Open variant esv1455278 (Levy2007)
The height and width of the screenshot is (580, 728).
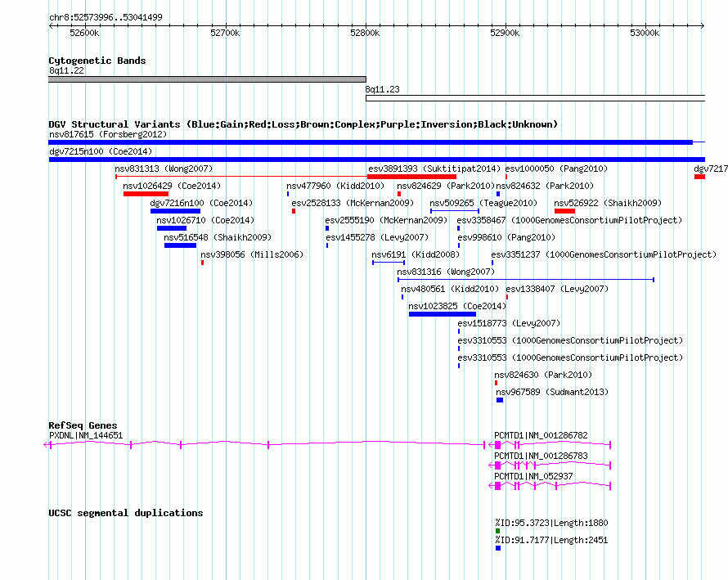(x=377, y=237)
